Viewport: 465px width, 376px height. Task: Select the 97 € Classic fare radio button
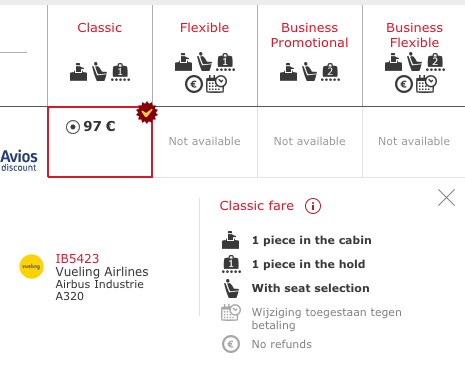coord(73,127)
